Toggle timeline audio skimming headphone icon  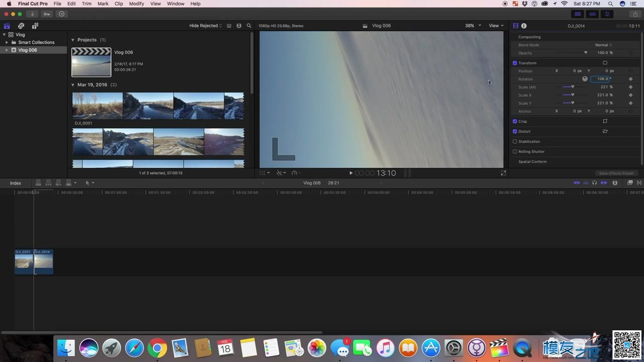click(x=594, y=183)
